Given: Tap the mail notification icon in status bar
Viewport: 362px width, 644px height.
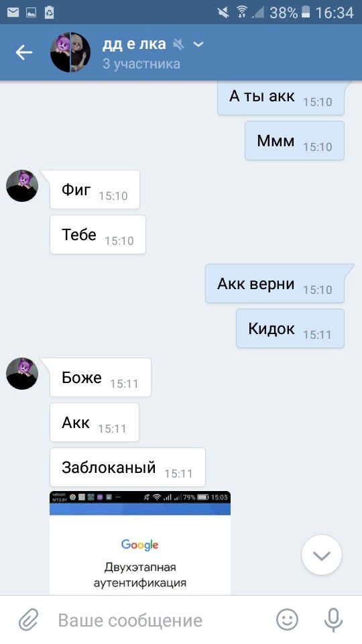Looking at the screenshot, I should click(x=13, y=12).
